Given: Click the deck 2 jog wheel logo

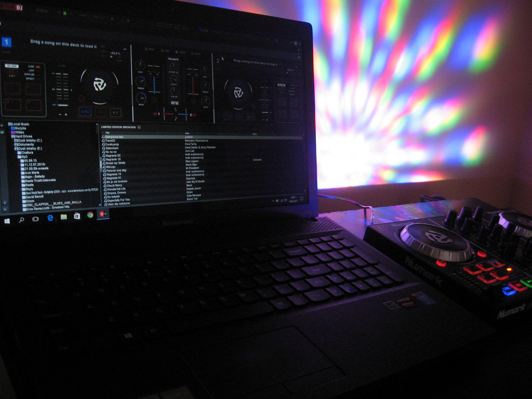Looking at the screenshot, I should [238, 92].
